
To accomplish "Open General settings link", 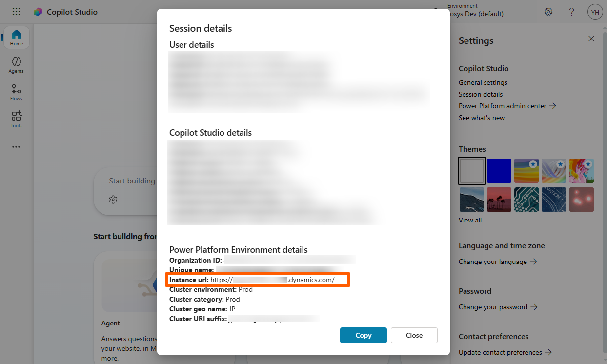I will coord(483,82).
